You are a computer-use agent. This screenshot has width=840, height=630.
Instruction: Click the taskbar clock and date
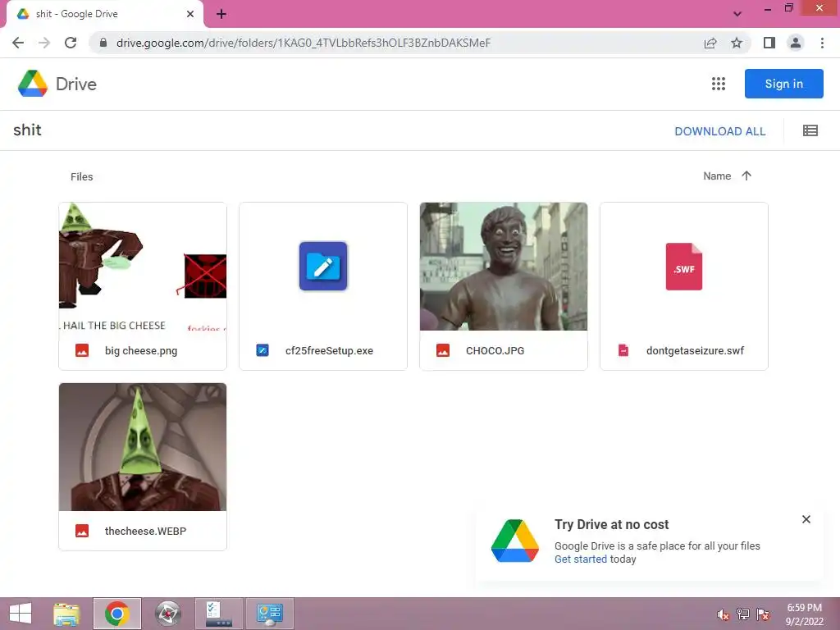[804, 614]
